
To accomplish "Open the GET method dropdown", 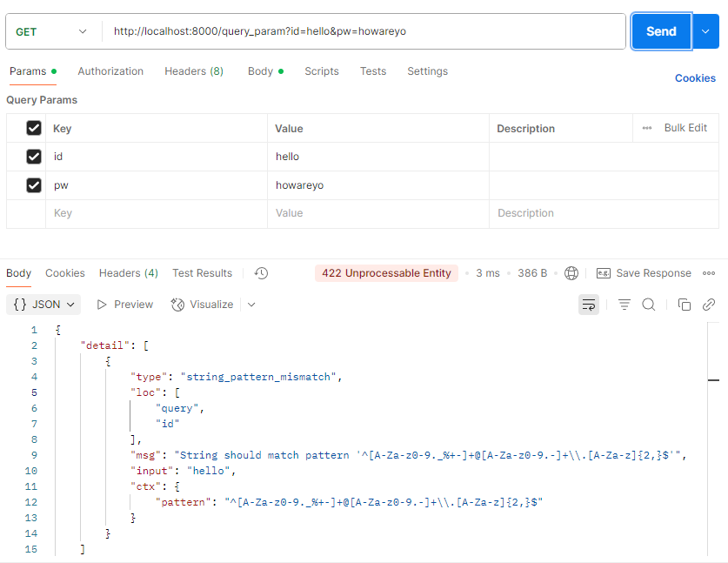I will pos(51,31).
